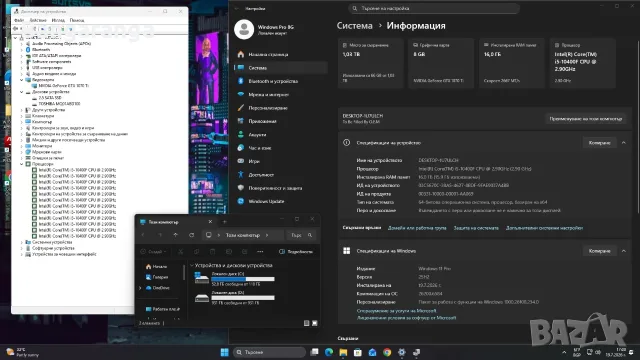
Task: Switch Explorer to details list view
Action: click(x=307, y=323)
